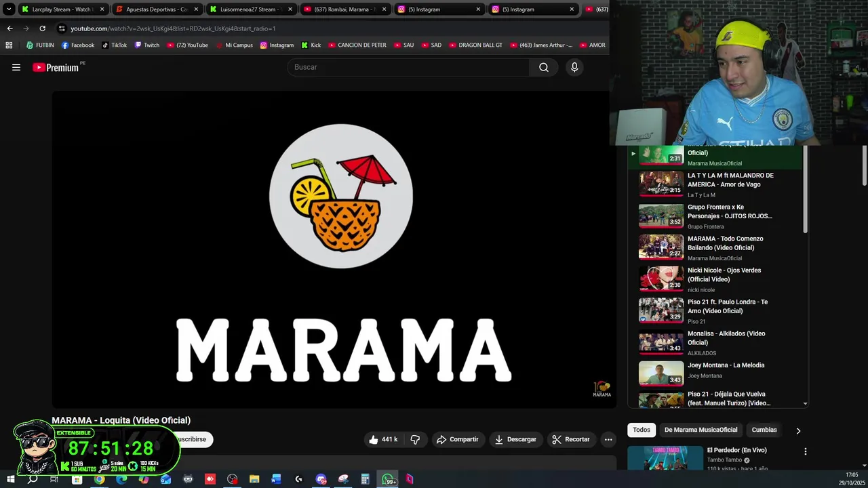
Task: Open the three-dots more actions menu under video
Action: [x=608, y=439]
